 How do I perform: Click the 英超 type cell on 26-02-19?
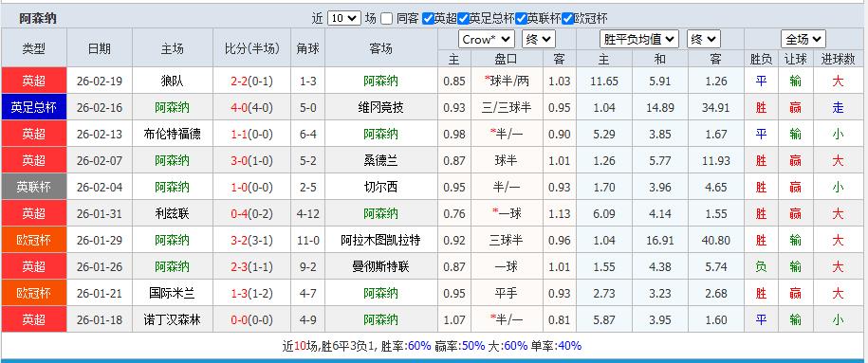[x=34, y=82]
